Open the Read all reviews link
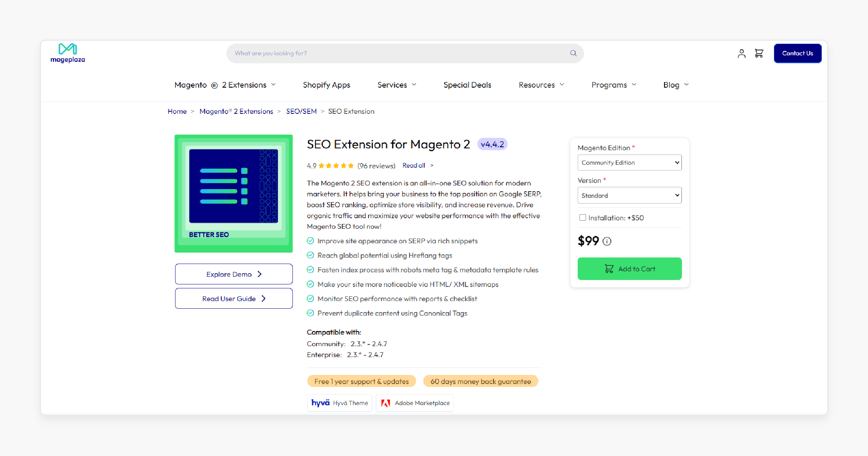868x456 pixels. tap(413, 165)
